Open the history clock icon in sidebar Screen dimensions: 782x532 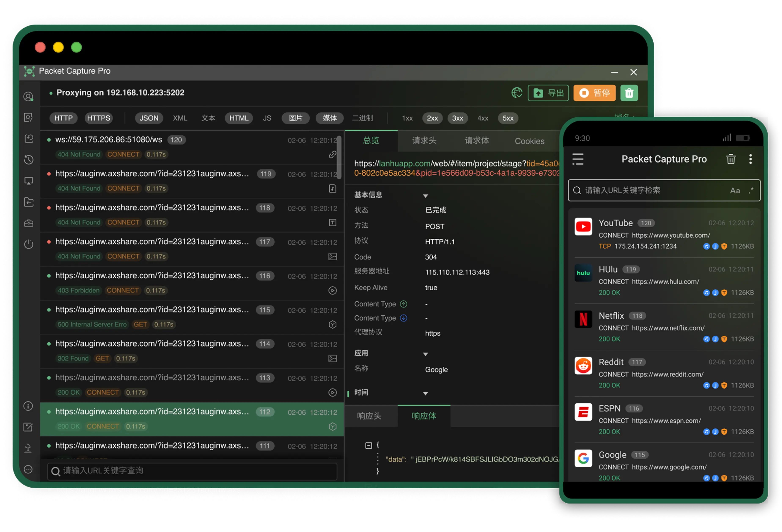tap(29, 159)
